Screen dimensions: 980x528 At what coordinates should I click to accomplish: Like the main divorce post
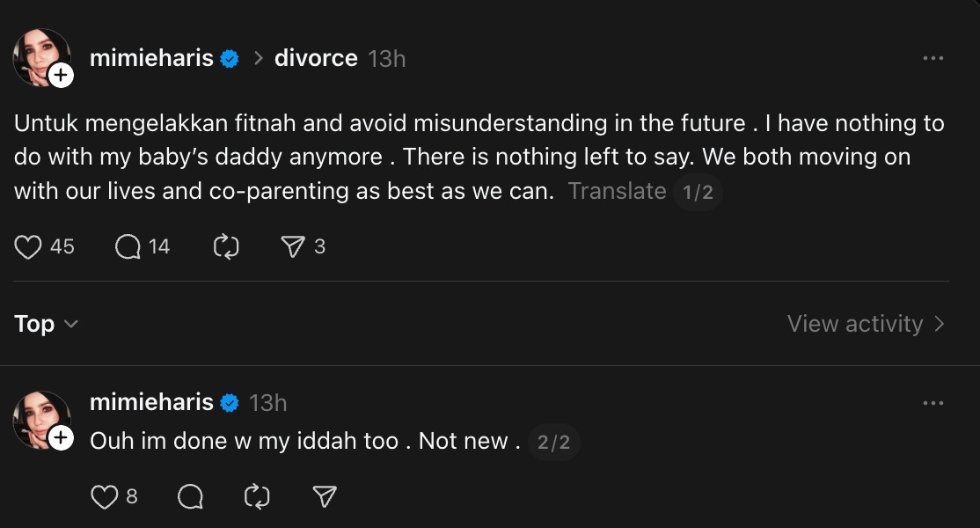coord(29,247)
